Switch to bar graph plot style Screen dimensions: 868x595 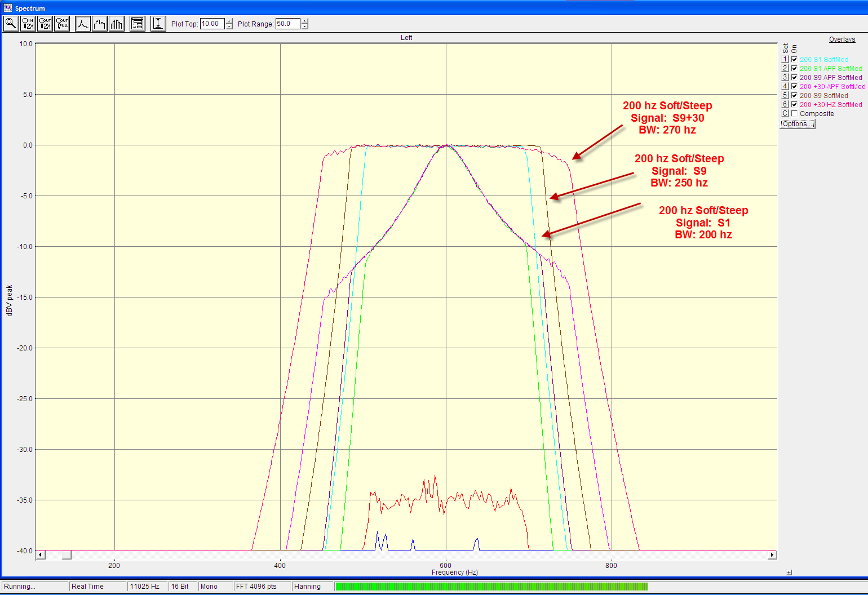click(117, 24)
